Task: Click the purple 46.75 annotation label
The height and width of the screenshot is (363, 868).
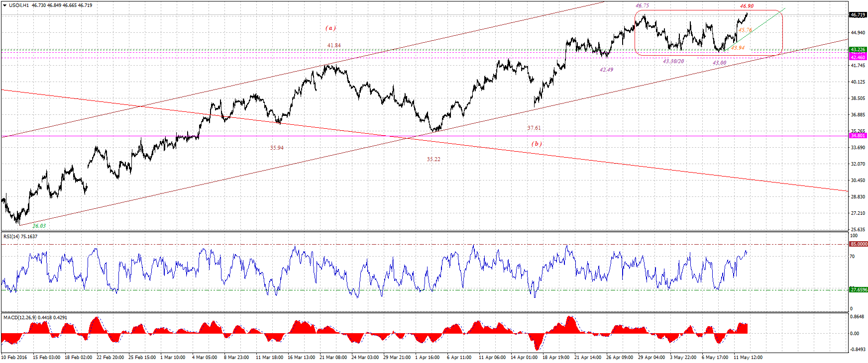Action: (x=642, y=6)
